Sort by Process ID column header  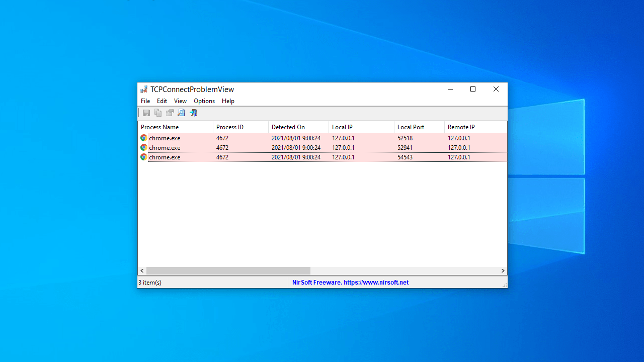pos(241,127)
